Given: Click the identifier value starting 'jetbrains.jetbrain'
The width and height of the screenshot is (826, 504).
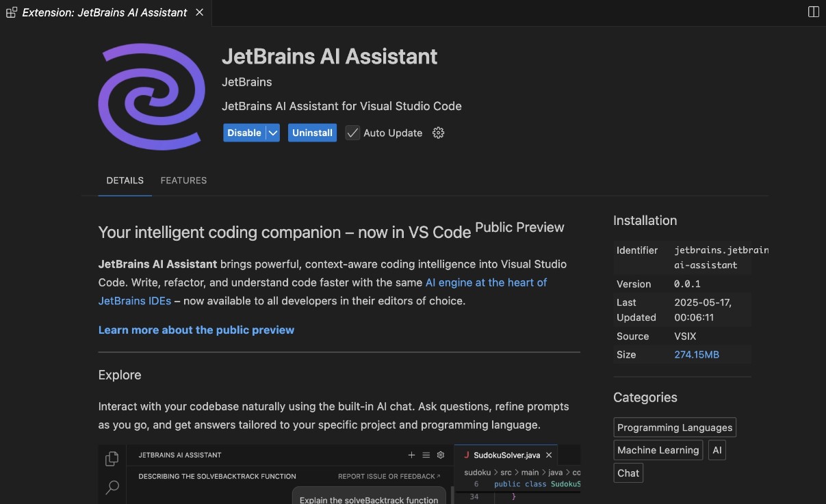Looking at the screenshot, I should click(721, 258).
